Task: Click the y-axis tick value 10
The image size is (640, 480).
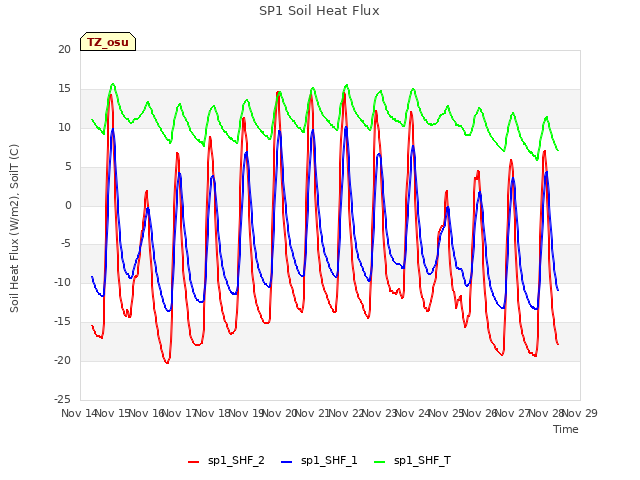Action: point(64,127)
